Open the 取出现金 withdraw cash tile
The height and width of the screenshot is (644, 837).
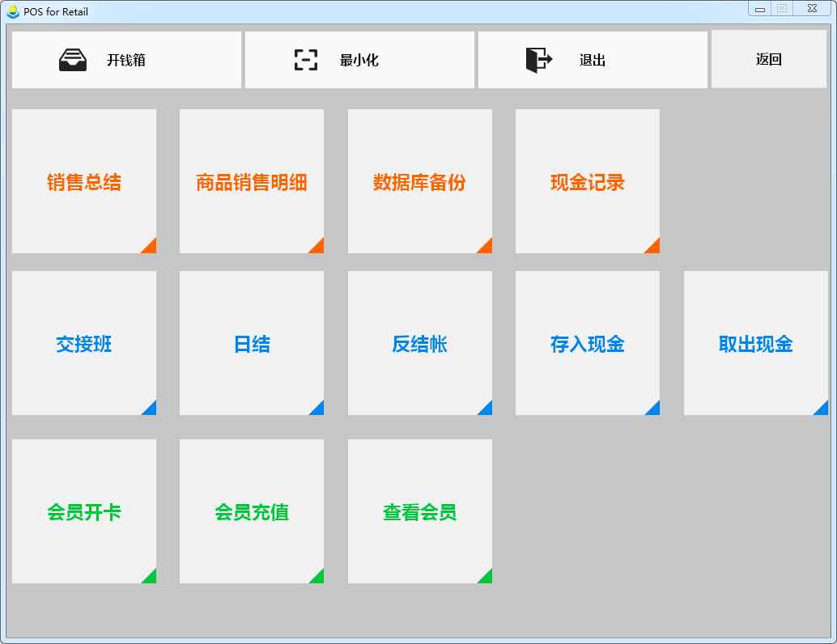[755, 344]
